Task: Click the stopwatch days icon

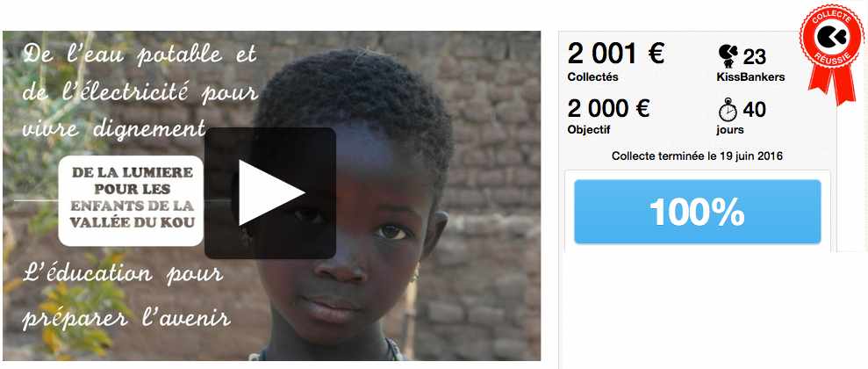Action: pyautogui.click(x=728, y=110)
